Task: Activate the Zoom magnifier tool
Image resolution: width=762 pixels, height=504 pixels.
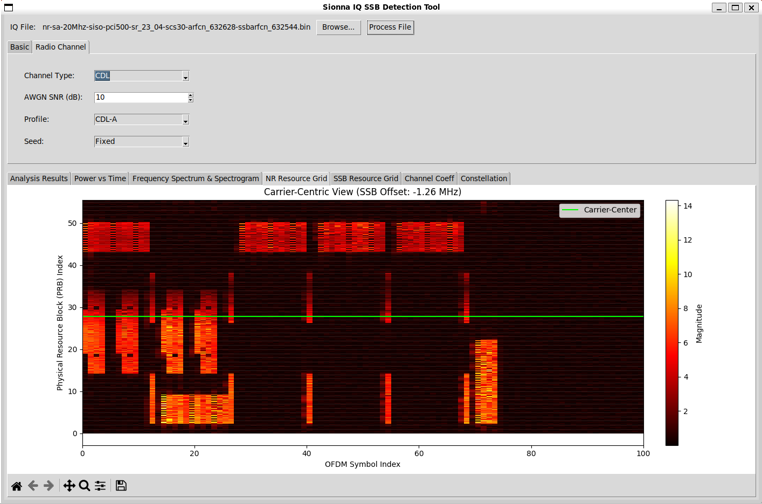Action: 85,486
